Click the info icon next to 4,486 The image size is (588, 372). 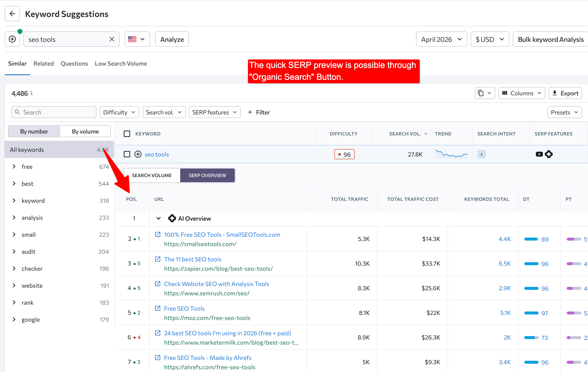[31, 93]
